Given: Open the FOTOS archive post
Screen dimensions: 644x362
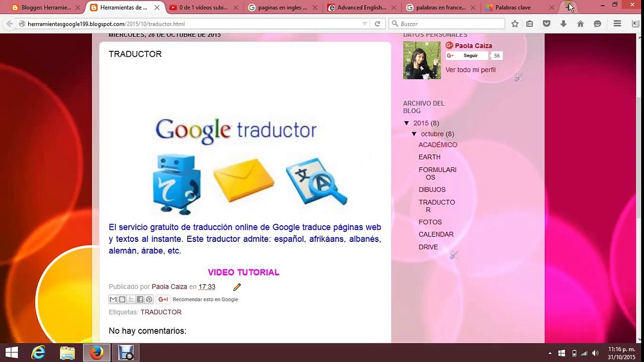Looking at the screenshot, I should tap(430, 222).
